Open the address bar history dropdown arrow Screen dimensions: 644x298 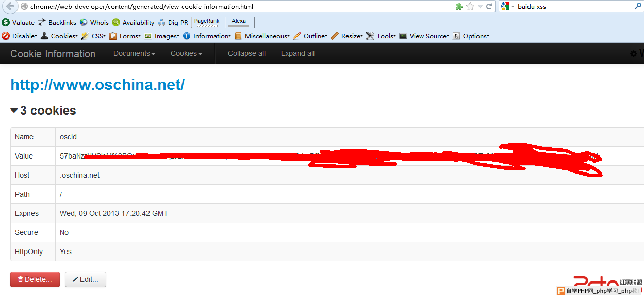480,7
